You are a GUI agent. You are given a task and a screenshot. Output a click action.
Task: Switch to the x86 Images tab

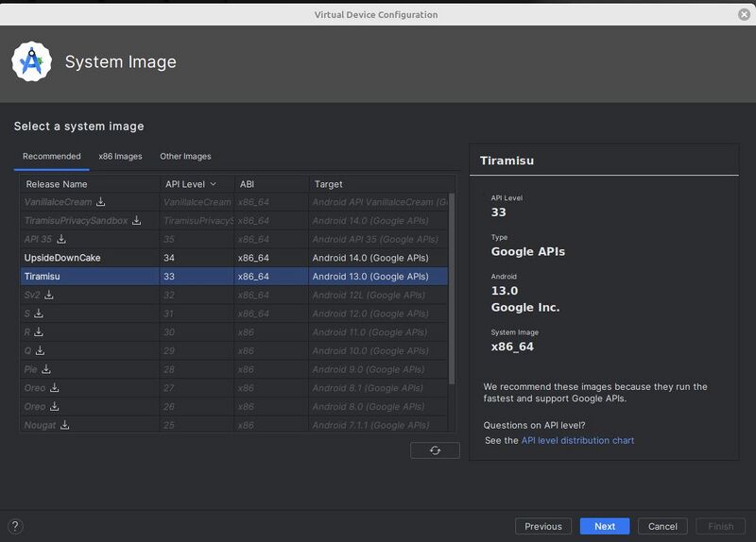click(x=120, y=156)
